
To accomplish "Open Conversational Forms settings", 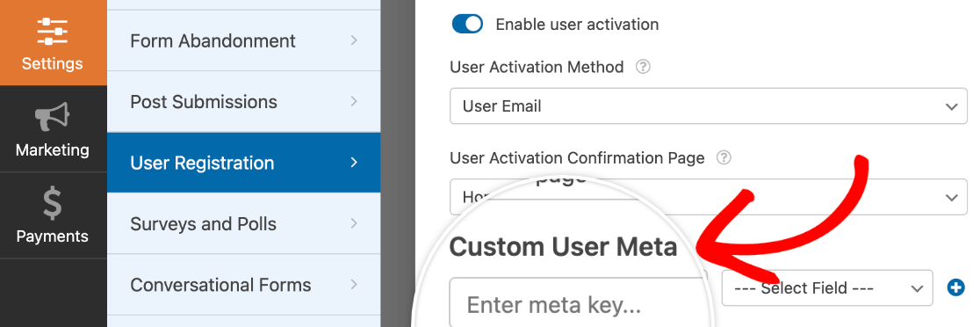I will pyautogui.click(x=244, y=285).
